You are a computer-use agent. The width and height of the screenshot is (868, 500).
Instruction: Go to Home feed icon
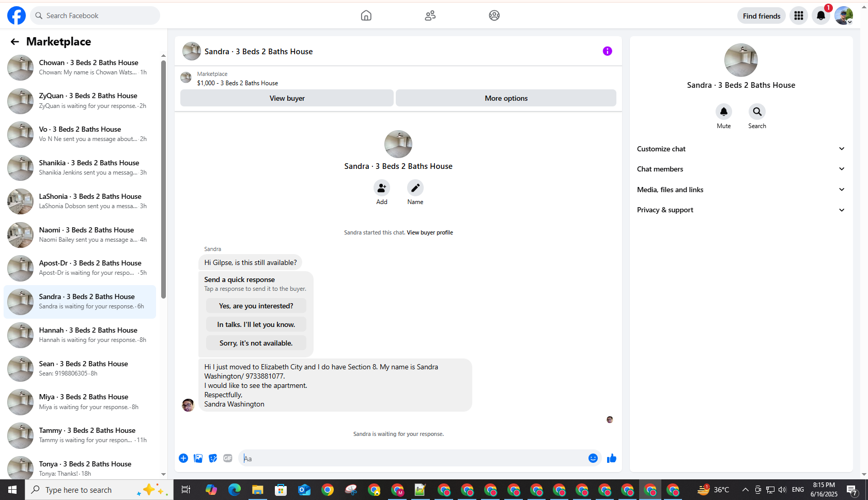pyautogui.click(x=366, y=15)
